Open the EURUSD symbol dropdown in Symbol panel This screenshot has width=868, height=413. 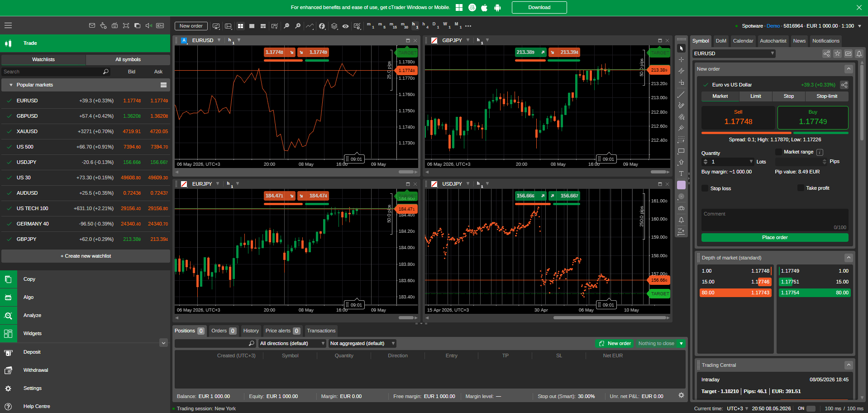coord(734,53)
